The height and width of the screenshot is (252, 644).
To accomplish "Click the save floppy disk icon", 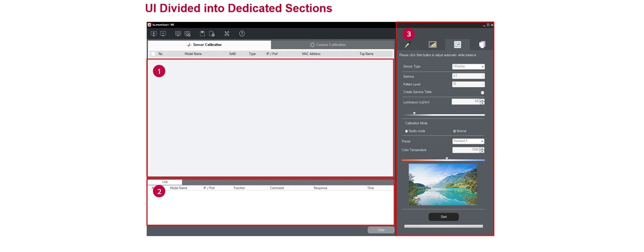I will pyautogui.click(x=202, y=34).
